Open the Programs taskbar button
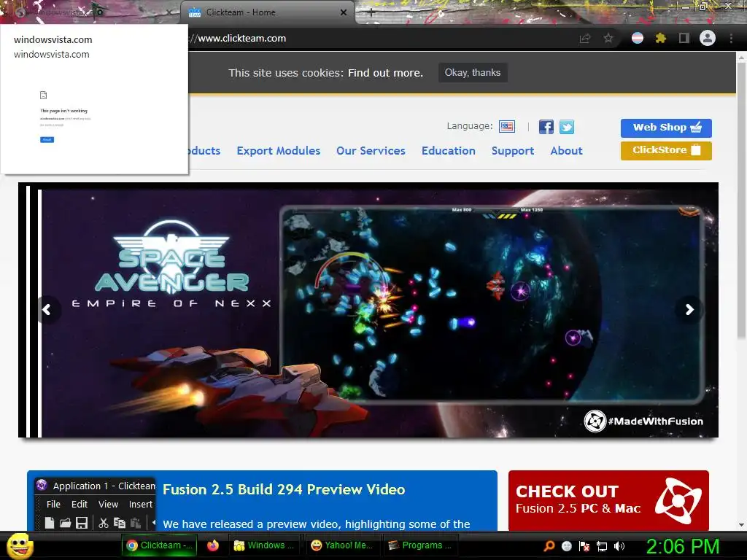 420,545
